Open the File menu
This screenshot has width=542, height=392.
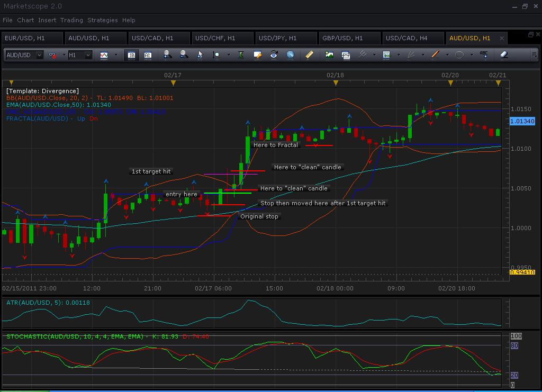(x=7, y=20)
